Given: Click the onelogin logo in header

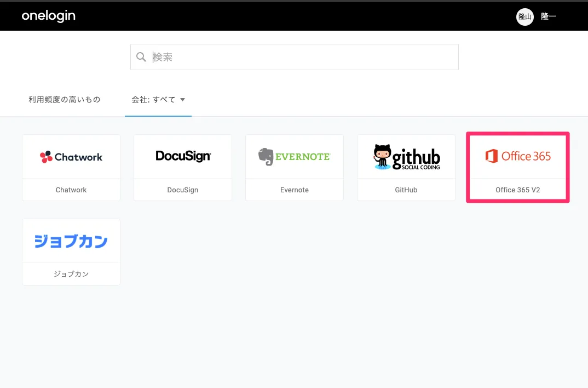Looking at the screenshot, I should tap(49, 16).
